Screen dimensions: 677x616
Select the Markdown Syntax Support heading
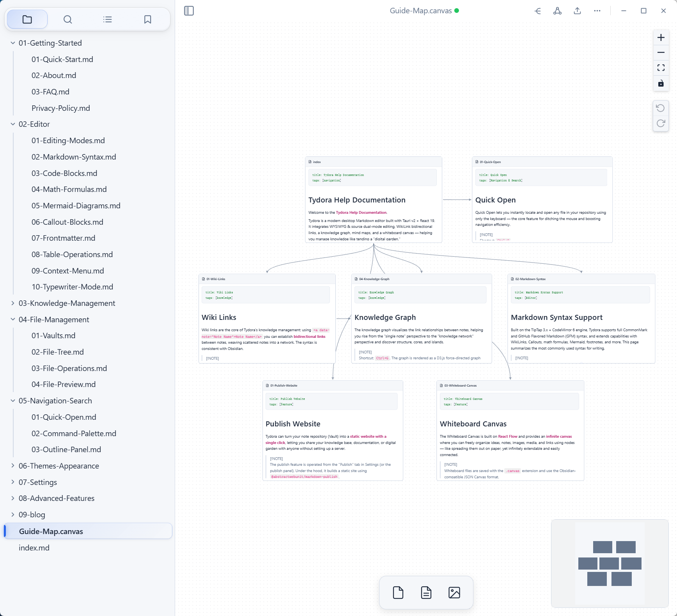click(556, 318)
